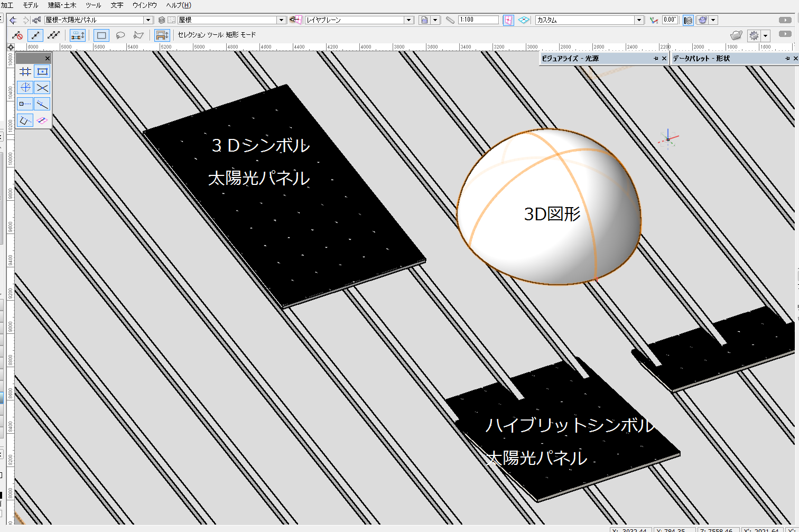
Task: Click the classes icon beside the class list
Action: [36, 20]
